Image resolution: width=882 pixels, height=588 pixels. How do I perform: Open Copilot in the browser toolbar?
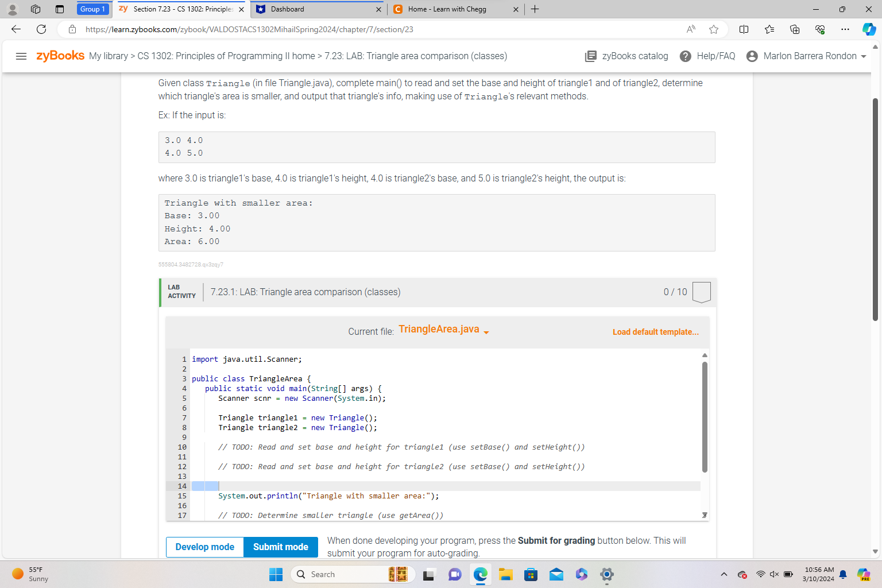(x=868, y=29)
